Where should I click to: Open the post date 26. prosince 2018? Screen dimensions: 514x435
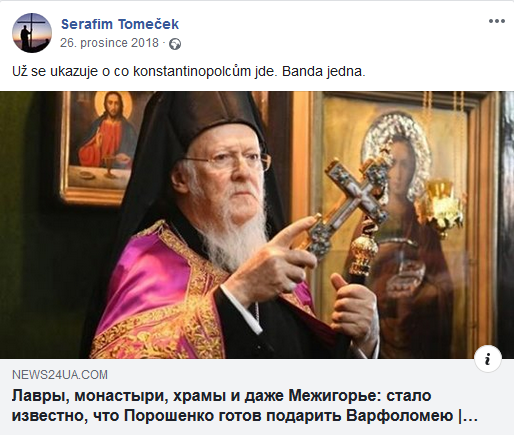pos(109,43)
